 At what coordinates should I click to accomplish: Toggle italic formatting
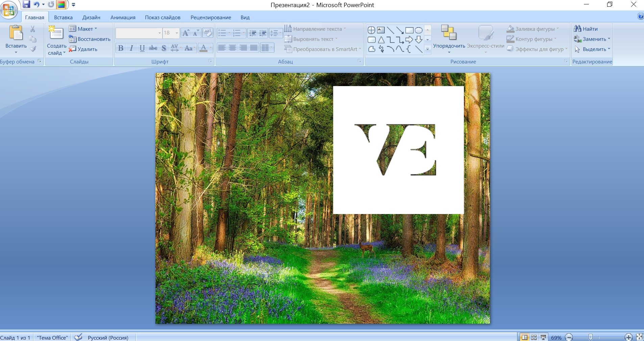[131, 48]
